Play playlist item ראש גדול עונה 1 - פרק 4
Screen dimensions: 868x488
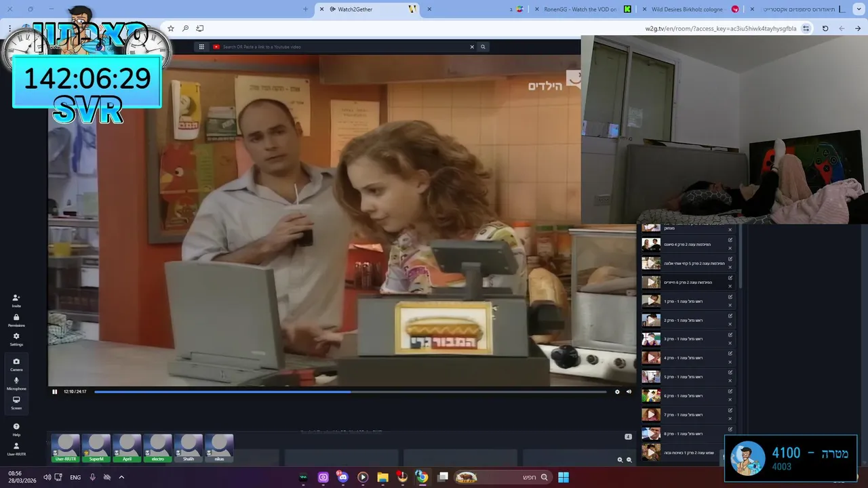pyautogui.click(x=651, y=358)
